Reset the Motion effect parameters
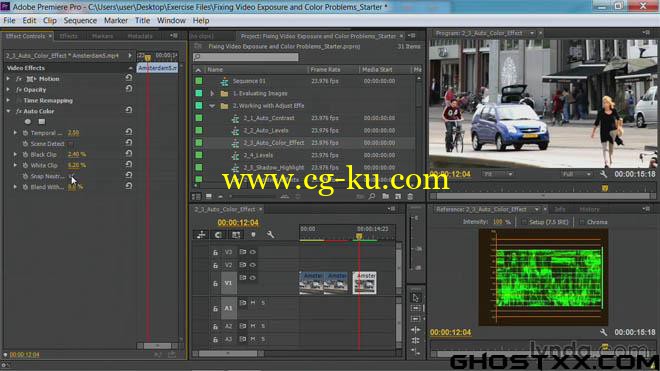The image size is (660, 371). [129, 78]
